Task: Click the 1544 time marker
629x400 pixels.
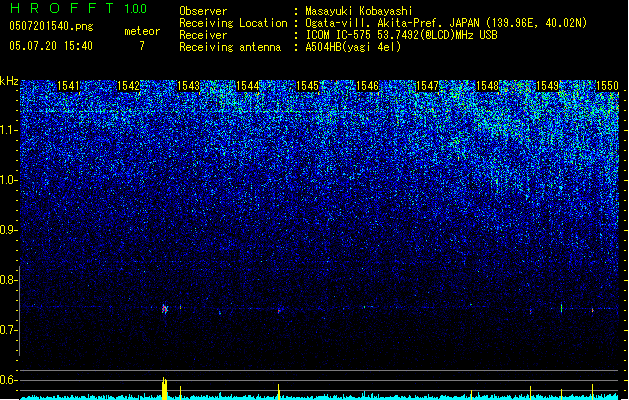Action: click(x=248, y=86)
